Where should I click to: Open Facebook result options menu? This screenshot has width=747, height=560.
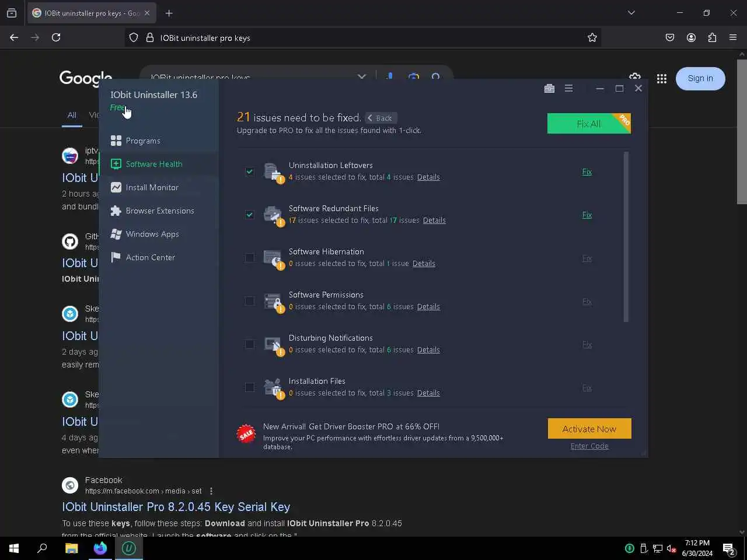point(211,491)
